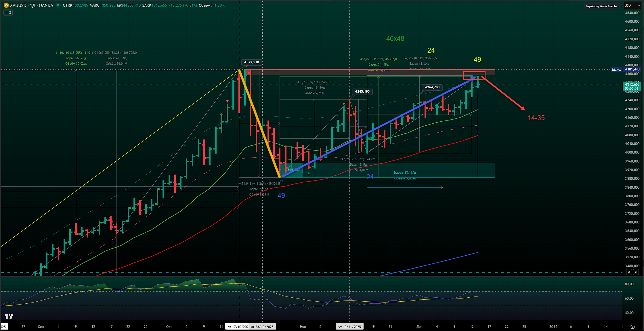The height and width of the screenshot is (331, 644).
Task: Click the XAUUSD 1Д OANDA symbol title
Action: pos(31,5)
